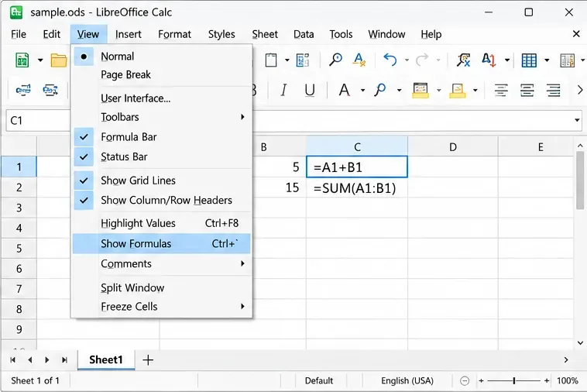
Task: Open the Paste options dropdown arrow
Action: pyautogui.click(x=287, y=60)
